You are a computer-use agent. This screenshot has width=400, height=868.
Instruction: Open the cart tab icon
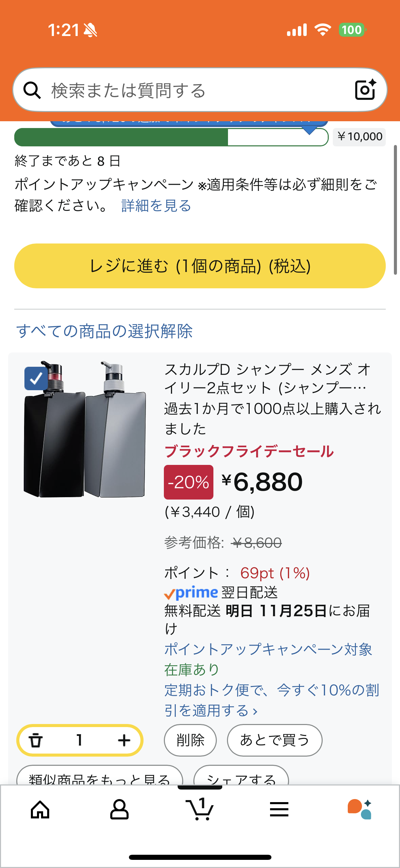(199, 810)
